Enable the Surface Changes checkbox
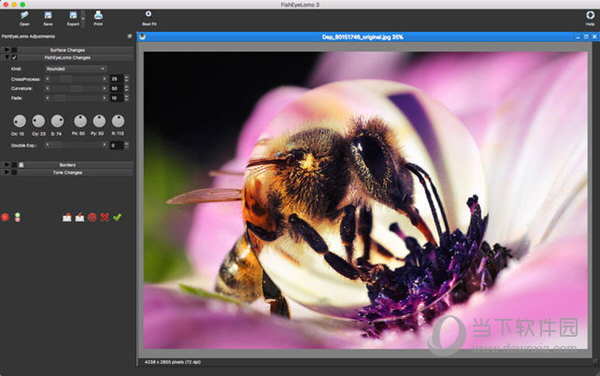The height and width of the screenshot is (376, 600). click(x=14, y=50)
